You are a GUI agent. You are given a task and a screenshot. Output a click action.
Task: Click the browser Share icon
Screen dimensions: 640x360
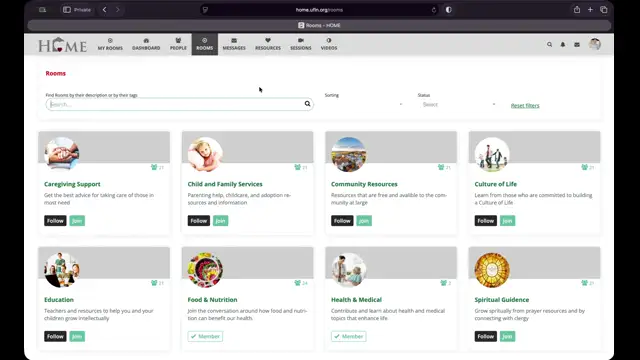click(577, 10)
